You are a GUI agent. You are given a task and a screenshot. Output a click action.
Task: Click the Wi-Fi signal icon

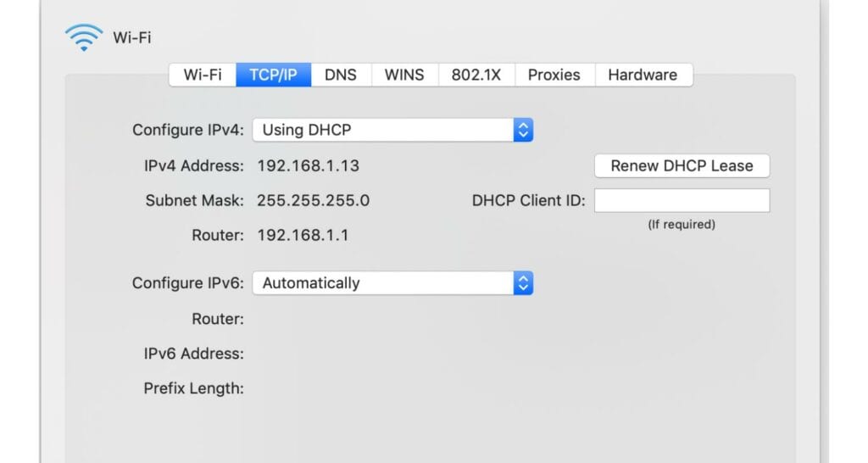tap(83, 37)
